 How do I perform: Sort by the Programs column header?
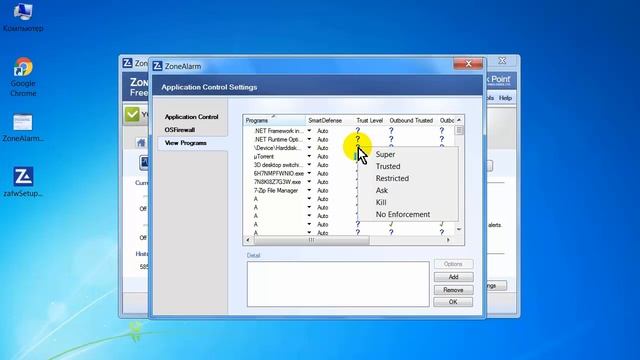coord(274,120)
